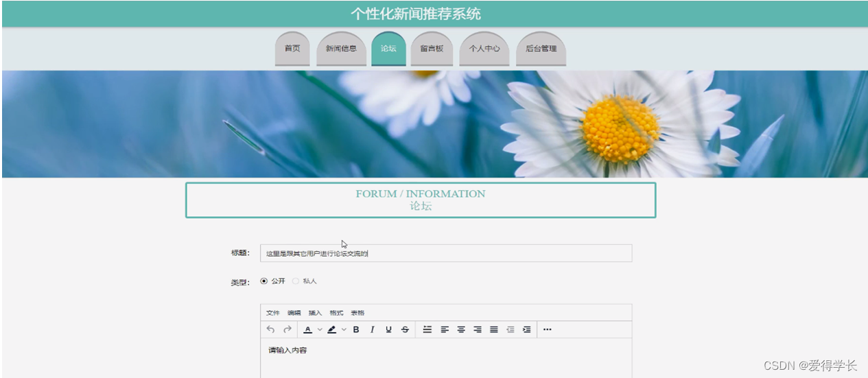This screenshot has height=378, width=868.
Task: Switch to the 论坛 tab
Action: tap(388, 49)
